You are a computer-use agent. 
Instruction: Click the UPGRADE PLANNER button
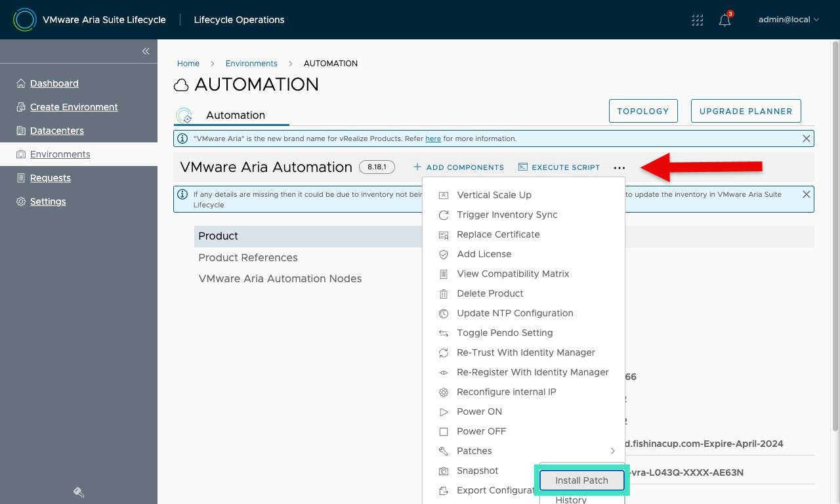746,111
